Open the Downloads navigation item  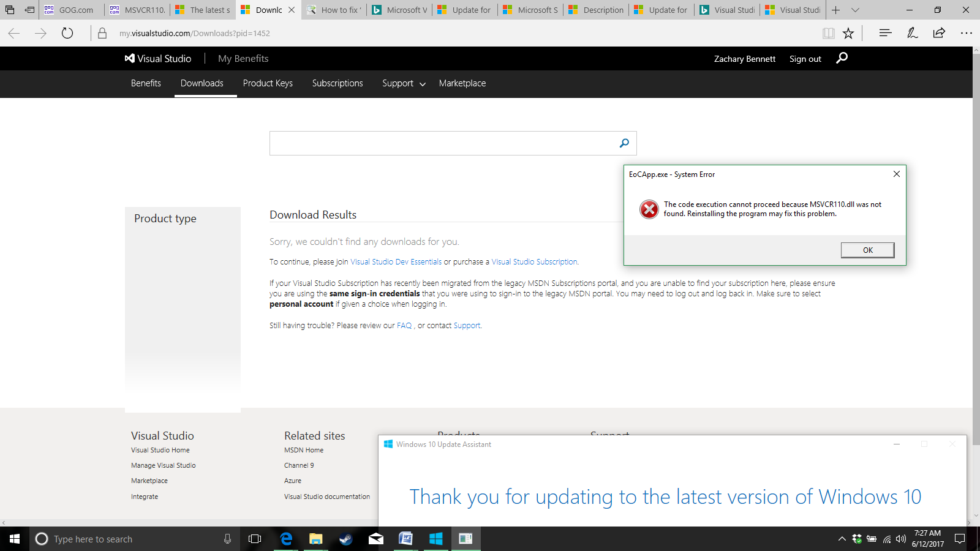tap(202, 83)
